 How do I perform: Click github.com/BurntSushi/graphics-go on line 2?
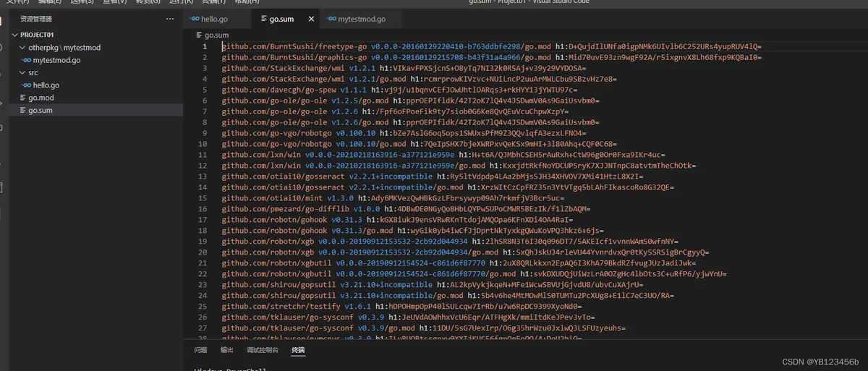coord(294,57)
